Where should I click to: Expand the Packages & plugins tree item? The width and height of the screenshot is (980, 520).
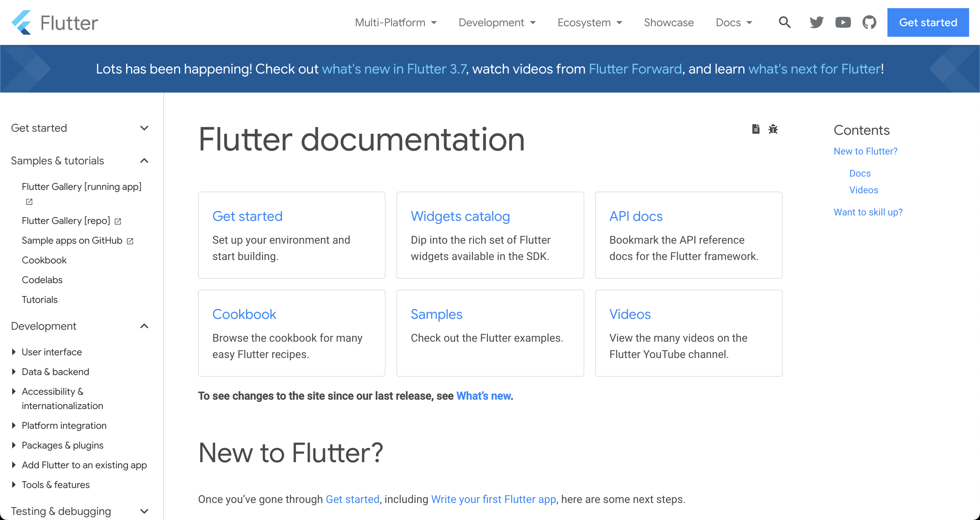14,445
